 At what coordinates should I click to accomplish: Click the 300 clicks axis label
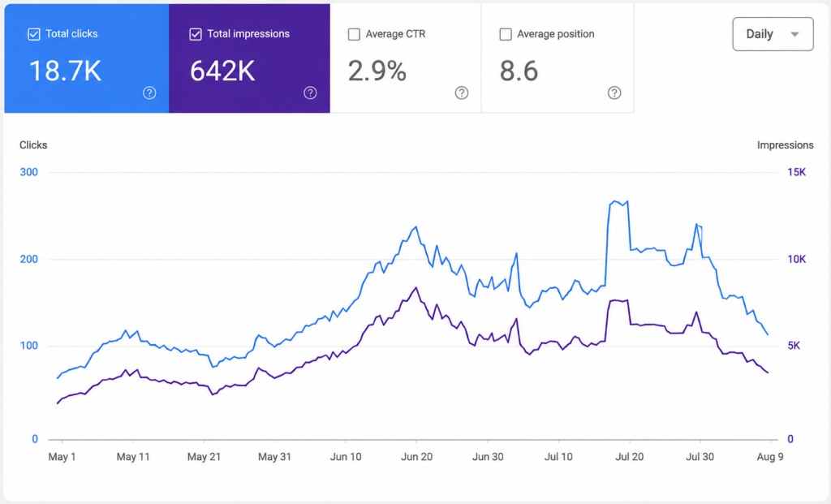tap(28, 172)
